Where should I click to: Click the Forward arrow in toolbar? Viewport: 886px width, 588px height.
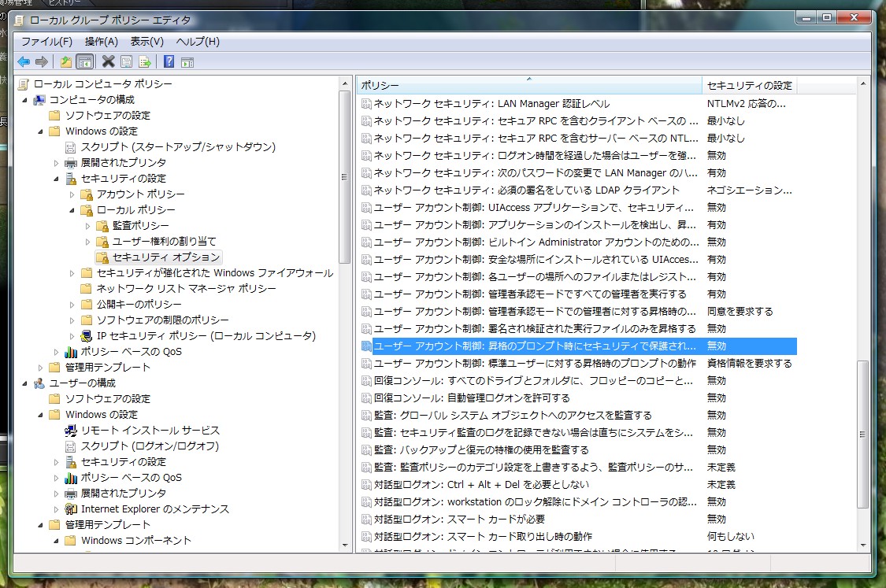42,61
